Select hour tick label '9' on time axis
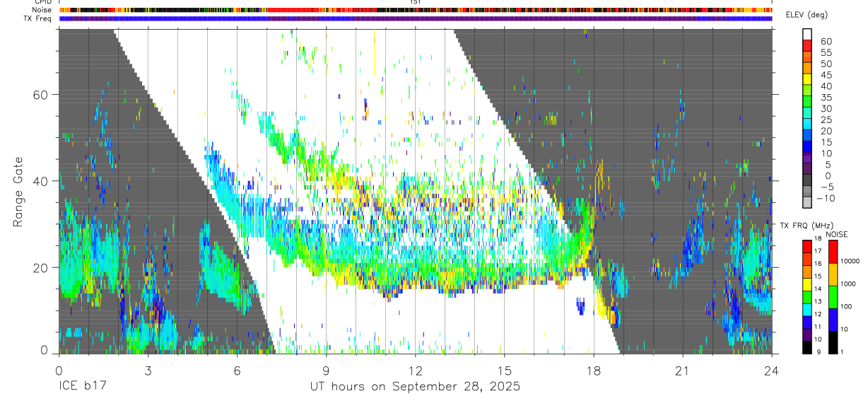The height and width of the screenshot is (401, 868). point(326,371)
